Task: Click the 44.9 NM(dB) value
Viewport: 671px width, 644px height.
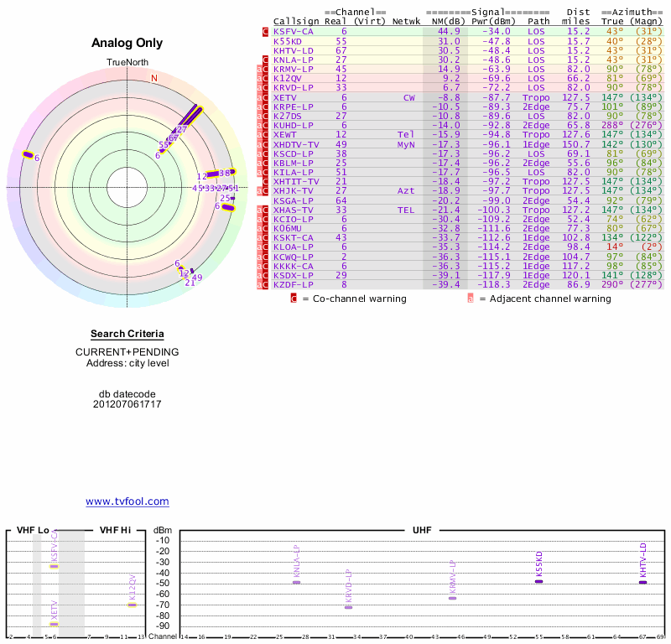Action: [x=449, y=32]
